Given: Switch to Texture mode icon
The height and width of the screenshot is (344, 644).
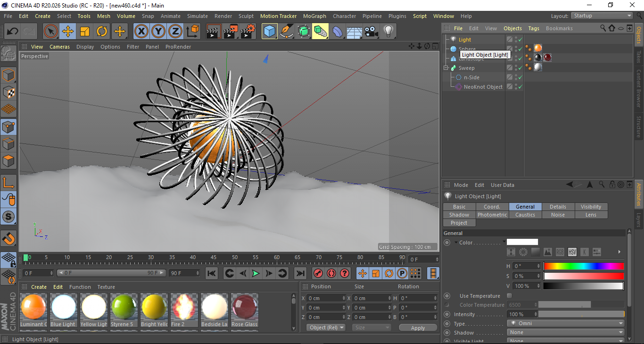Looking at the screenshot, I should [8, 92].
